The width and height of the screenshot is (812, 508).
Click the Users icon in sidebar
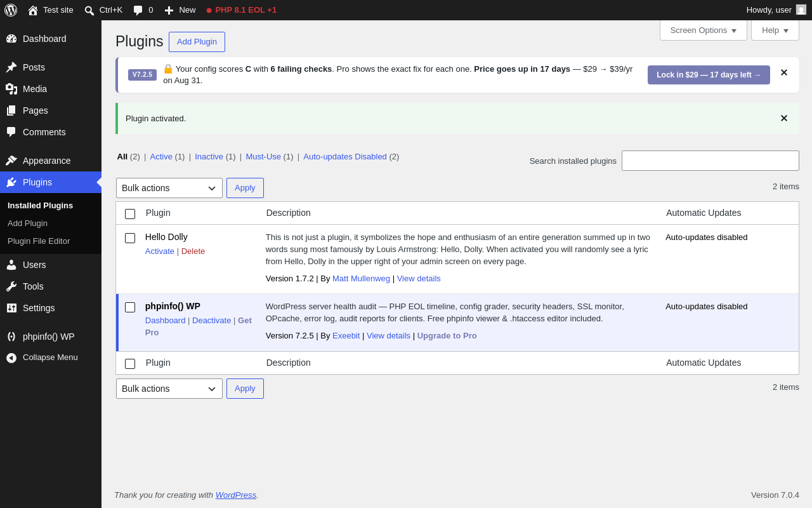11,265
